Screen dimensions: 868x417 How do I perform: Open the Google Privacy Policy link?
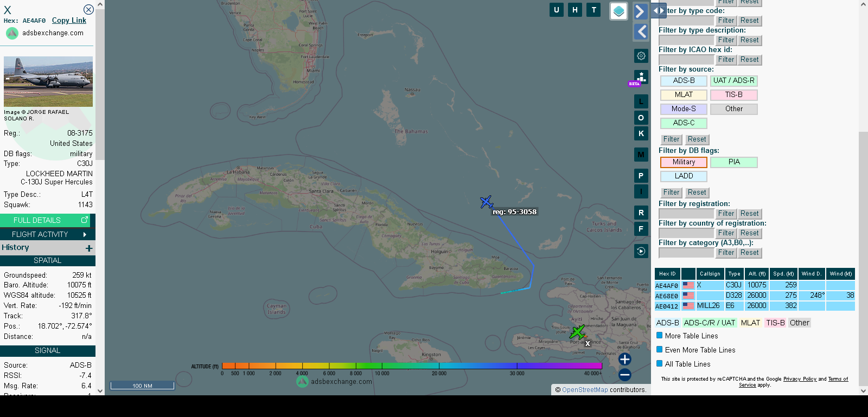[800, 379]
